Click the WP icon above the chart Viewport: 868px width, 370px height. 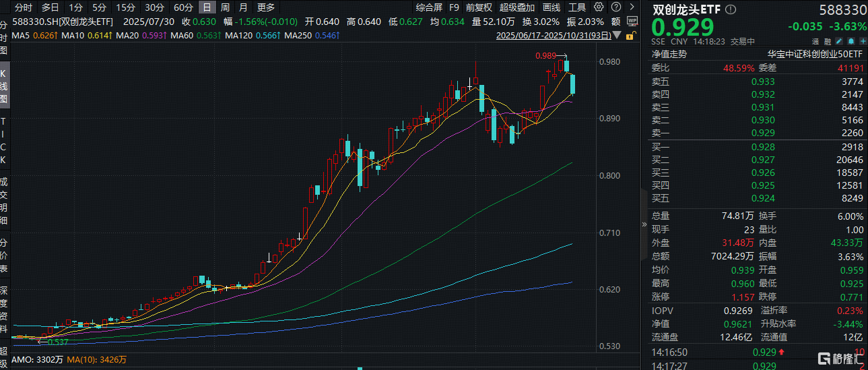click(x=632, y=21)
